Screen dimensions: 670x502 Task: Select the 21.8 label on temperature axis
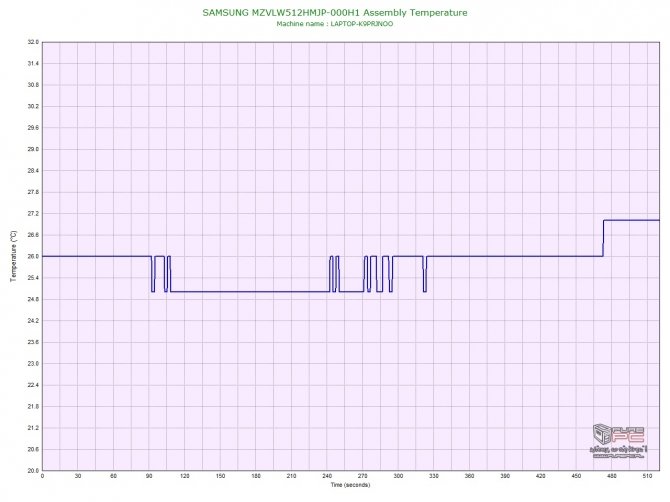pyautogui.click(x=33, y=406)
